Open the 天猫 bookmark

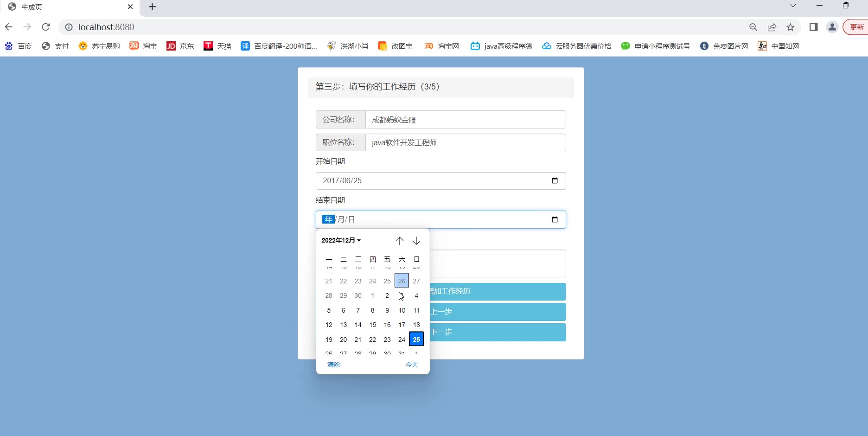217,46
